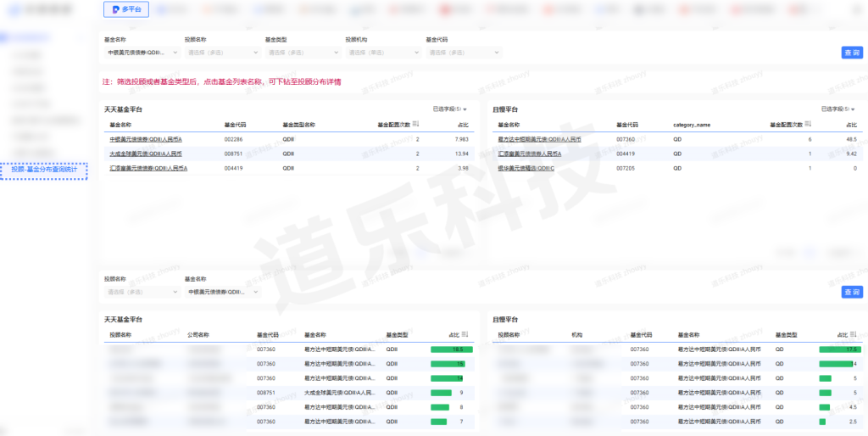Viewport: 868px width, 436px height.
Task: Expand 已选字段 selector for 天天基金平台
Action: (449, 109)
